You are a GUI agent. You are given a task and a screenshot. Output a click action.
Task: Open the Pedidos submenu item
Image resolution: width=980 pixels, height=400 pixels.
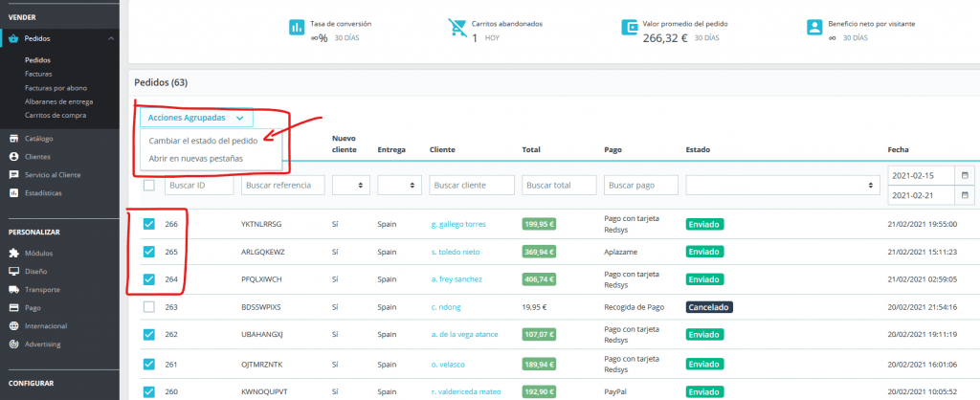point(37,60)
